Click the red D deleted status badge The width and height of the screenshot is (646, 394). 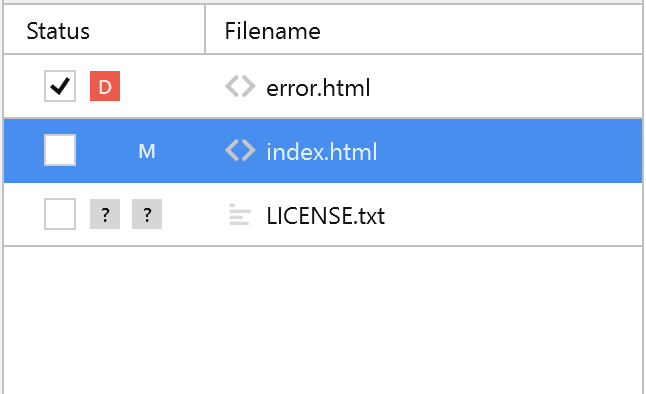[x=105, y=86]
